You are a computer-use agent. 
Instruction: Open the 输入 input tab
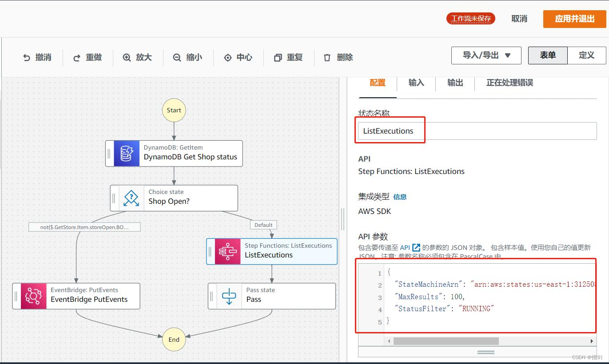(416, 83)
